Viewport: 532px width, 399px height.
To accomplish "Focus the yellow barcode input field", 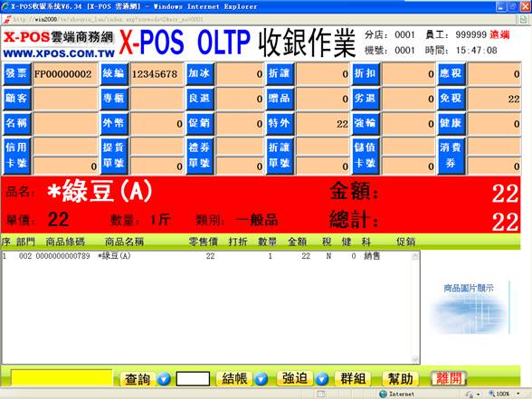I will (x=62, y=378).
